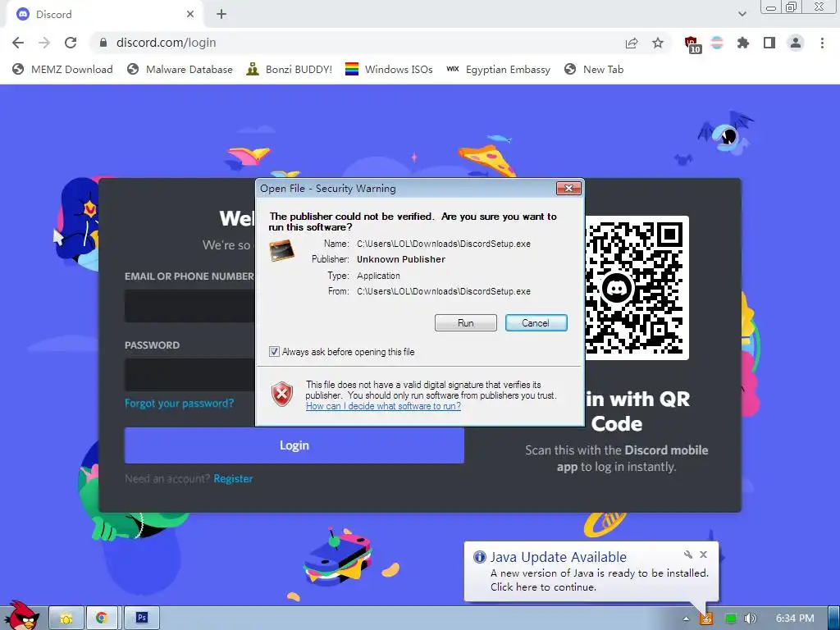This screenshot has width=840, height=630.
Task: Click the Password field
Action: [189, 374]
